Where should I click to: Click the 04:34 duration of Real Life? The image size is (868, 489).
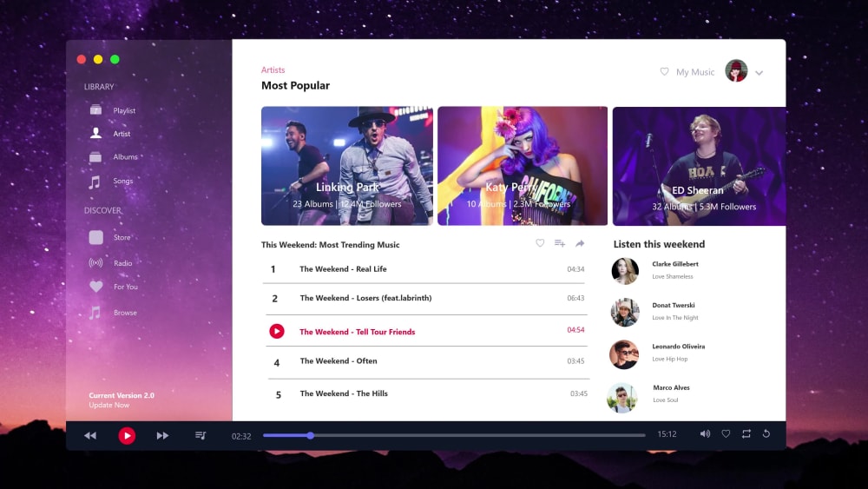575,269
